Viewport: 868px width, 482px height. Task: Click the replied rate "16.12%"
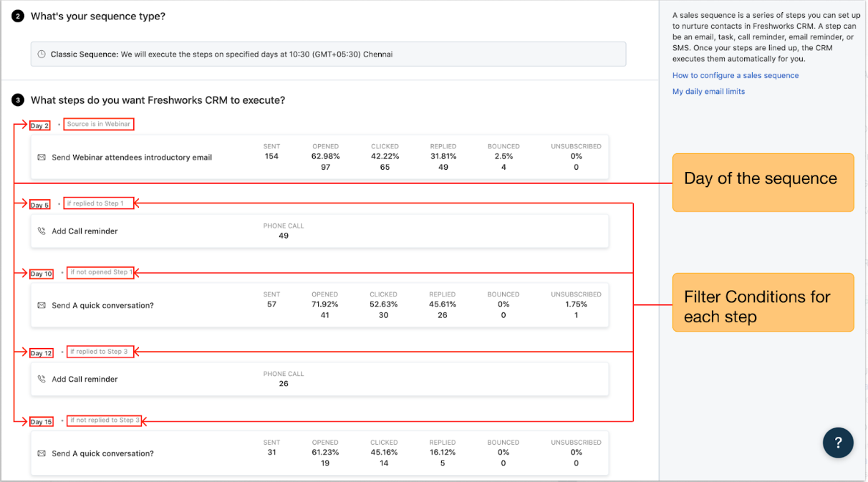tap(443, 453)
